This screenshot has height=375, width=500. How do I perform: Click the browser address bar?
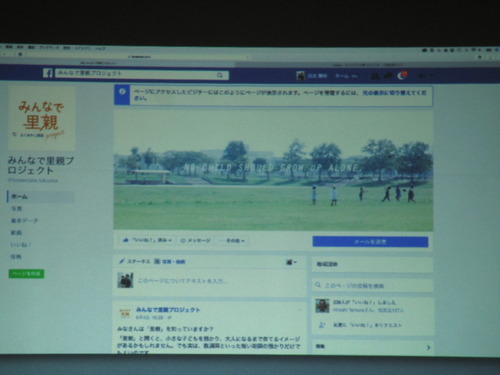[x=138, y=57]
